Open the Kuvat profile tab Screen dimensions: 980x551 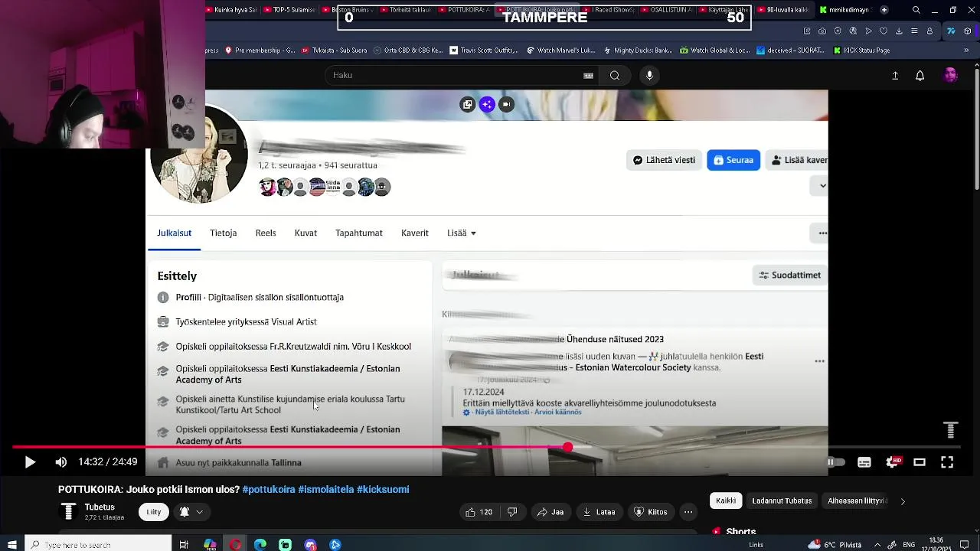point(305,233)
